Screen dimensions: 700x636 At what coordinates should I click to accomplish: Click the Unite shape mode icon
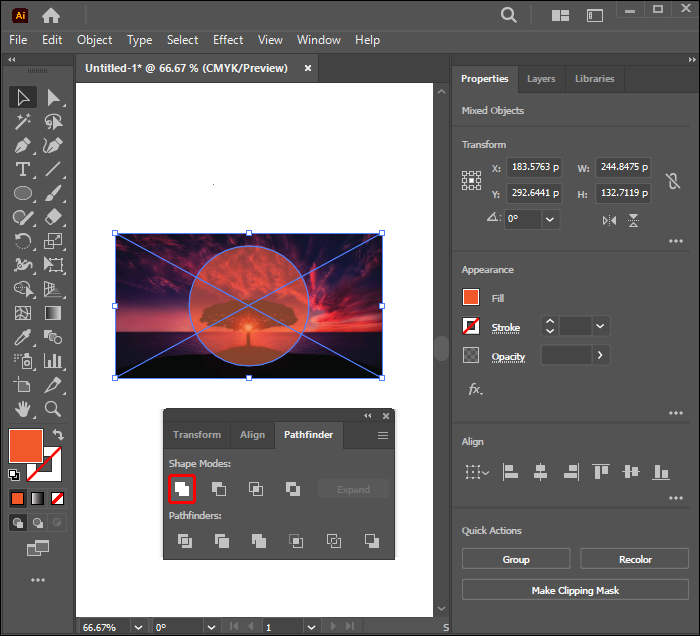tap(182, 489)
